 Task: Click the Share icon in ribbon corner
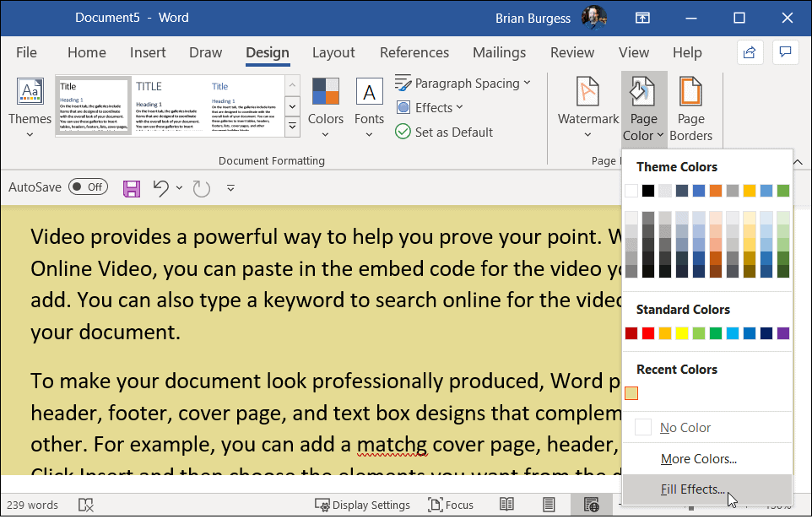[x=750, y=52]
